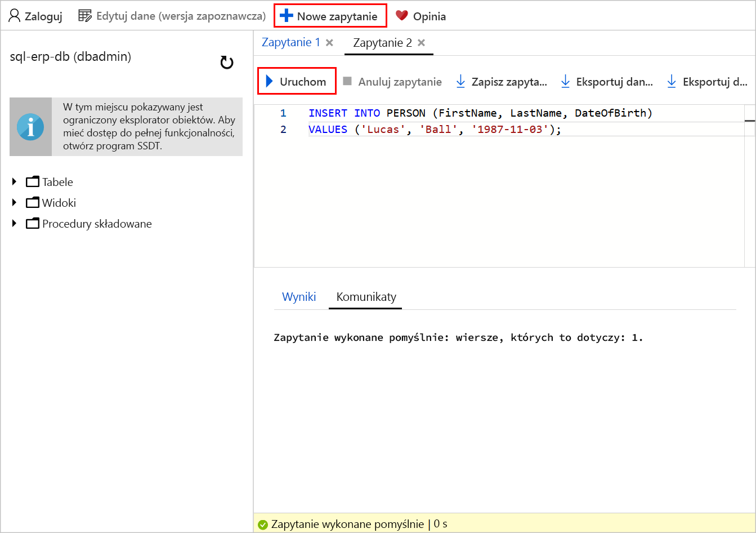756x533 pixels.
Task: Click the Zaloguj button label
Action: click(x=43, y=16)
